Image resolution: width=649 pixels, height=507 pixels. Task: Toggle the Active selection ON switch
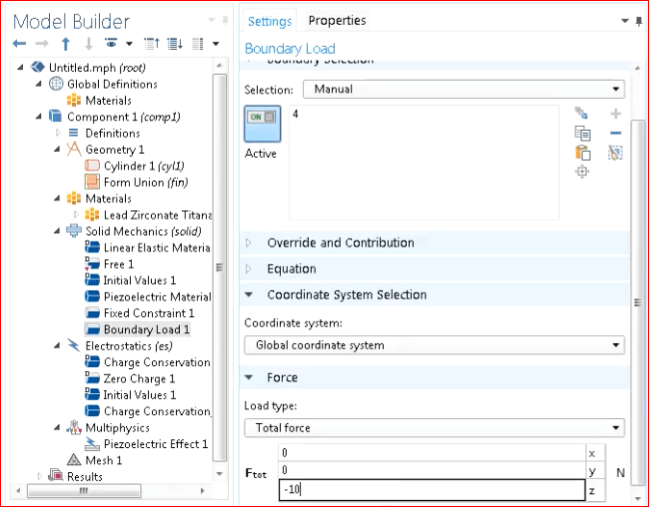262,124
